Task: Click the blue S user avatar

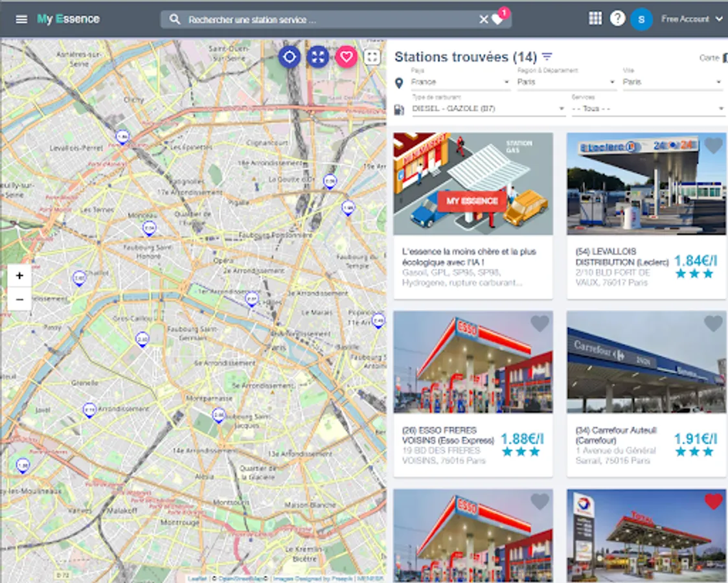Action: point(641,19)
